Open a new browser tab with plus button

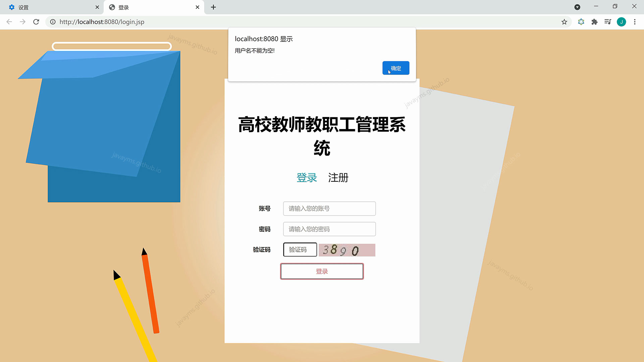[x=213, y=7]
